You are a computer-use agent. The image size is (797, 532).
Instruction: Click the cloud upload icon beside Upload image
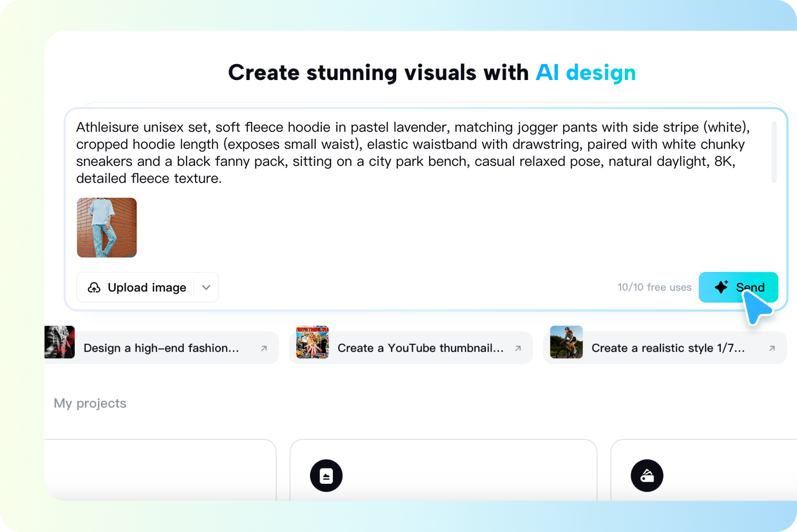coord(94,287)
